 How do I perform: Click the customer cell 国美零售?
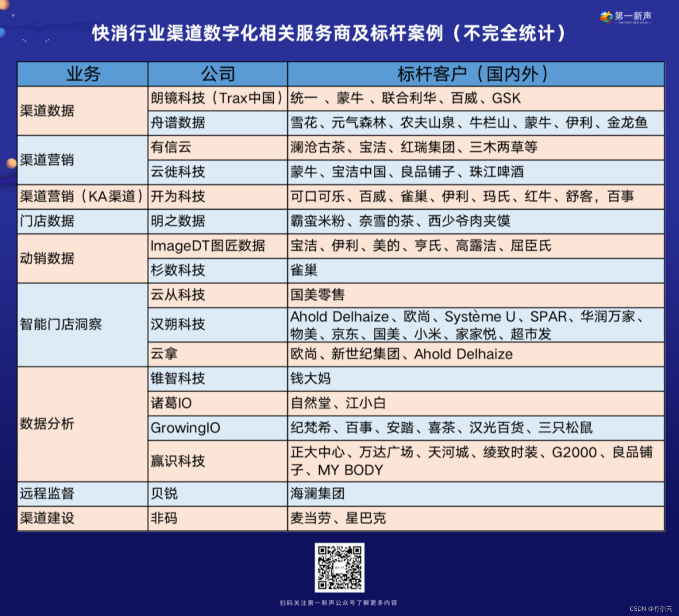[x=476, y=295]
